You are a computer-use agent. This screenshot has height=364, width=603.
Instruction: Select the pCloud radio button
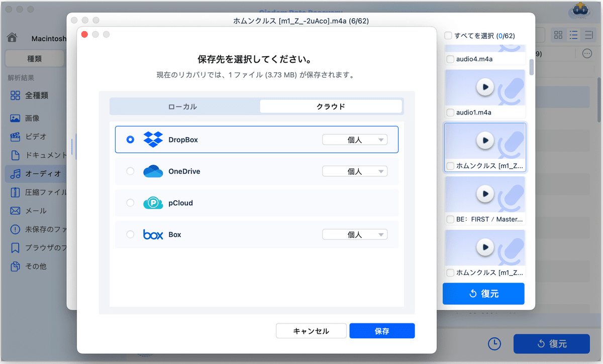tap(130, 203)
